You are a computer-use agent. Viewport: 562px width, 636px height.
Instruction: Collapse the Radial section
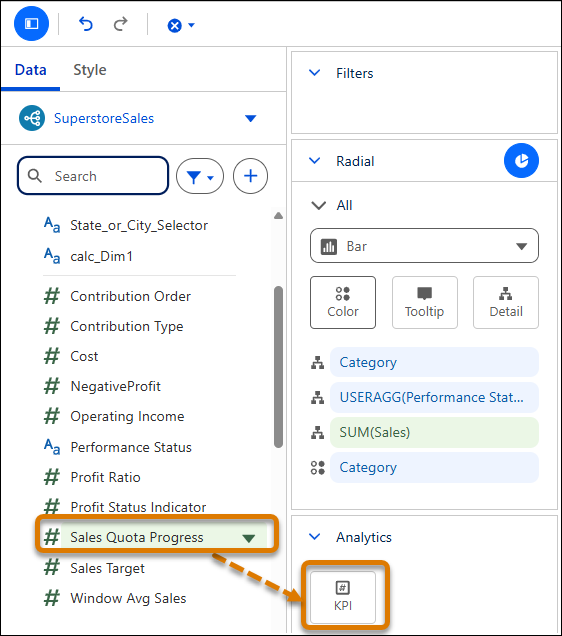point(315,161)
